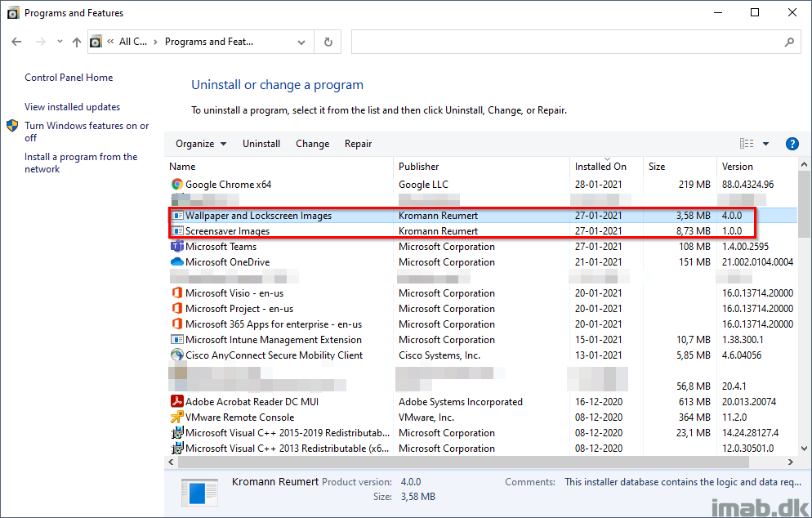Sort by the Publisher column header

(x=482, y=167)
